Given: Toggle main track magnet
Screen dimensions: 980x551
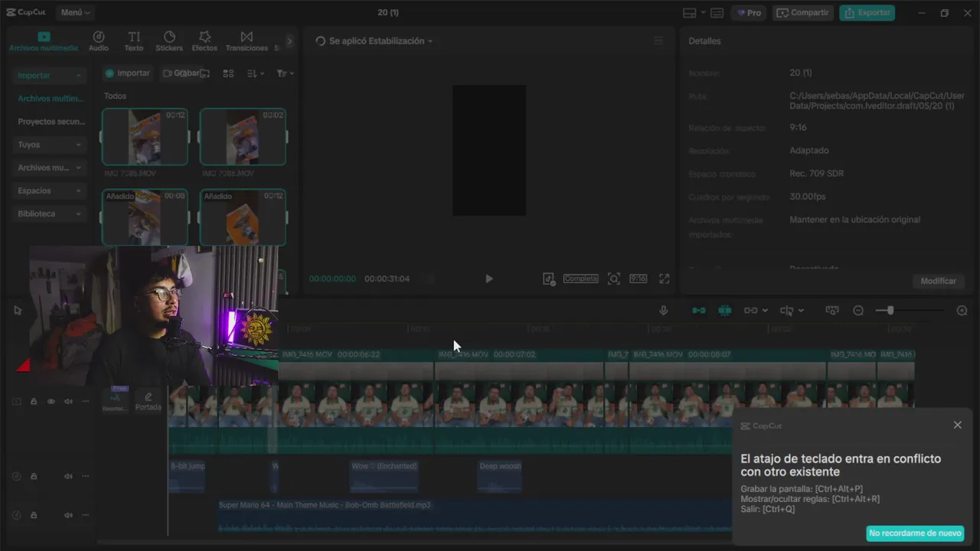Looking at the screenshot, I should pyautogui.click(x=699, y=311).
